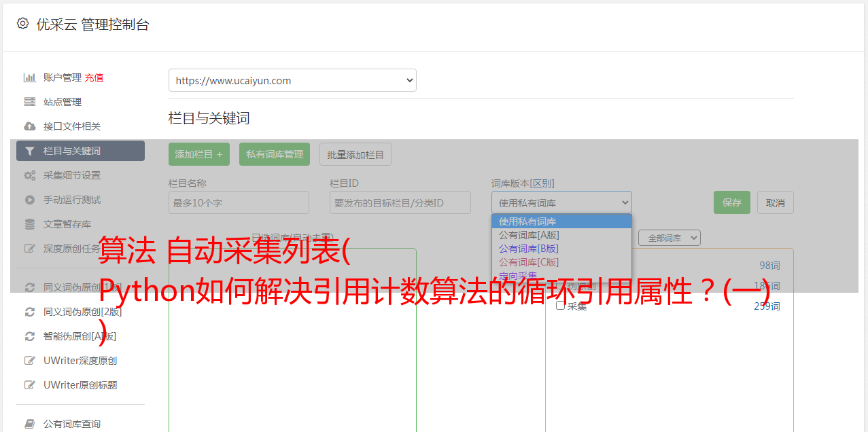Click the bar chart icon for 账户管理

pos(29,77)
